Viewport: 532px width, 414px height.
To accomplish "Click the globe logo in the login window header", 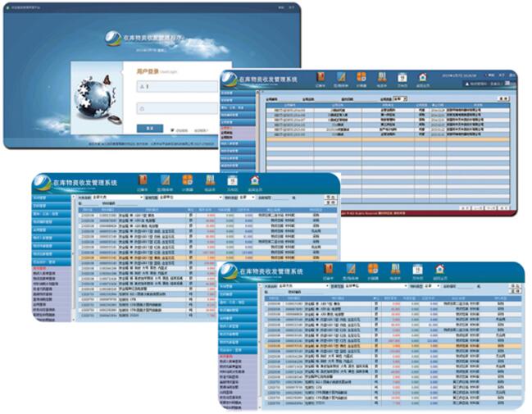I will pos(113,39).
